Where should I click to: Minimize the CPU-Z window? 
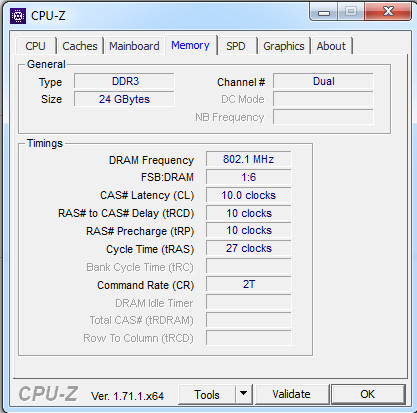[324, 12]
